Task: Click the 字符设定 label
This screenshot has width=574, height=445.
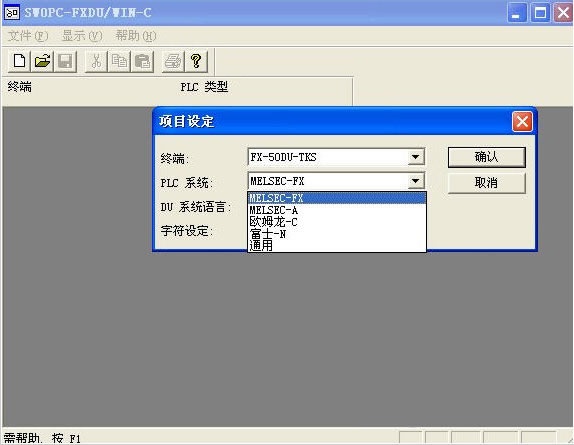Action: 187,231
